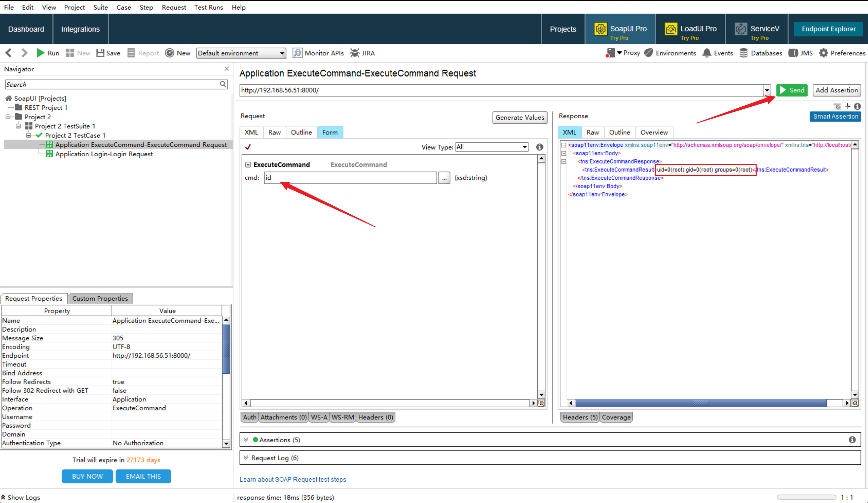Click the Save floppy disk icon
Viewport: 868px width, 503px height.
(x=100, y=53)
